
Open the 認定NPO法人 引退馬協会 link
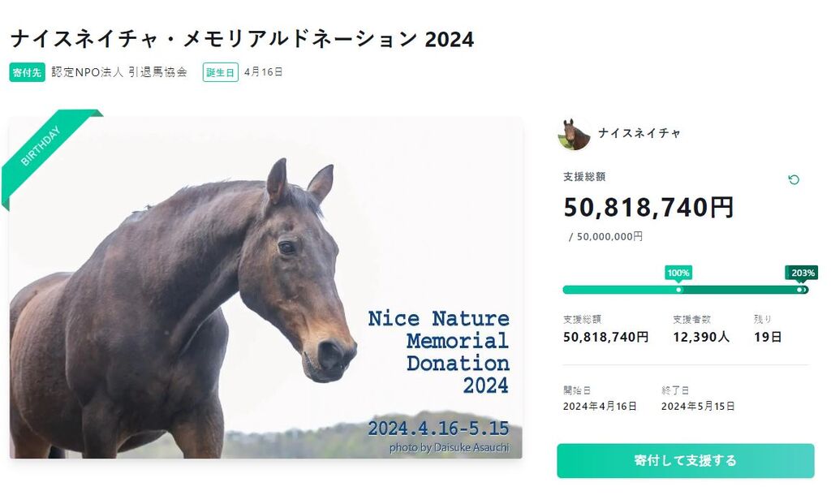(x=119, y=72)
